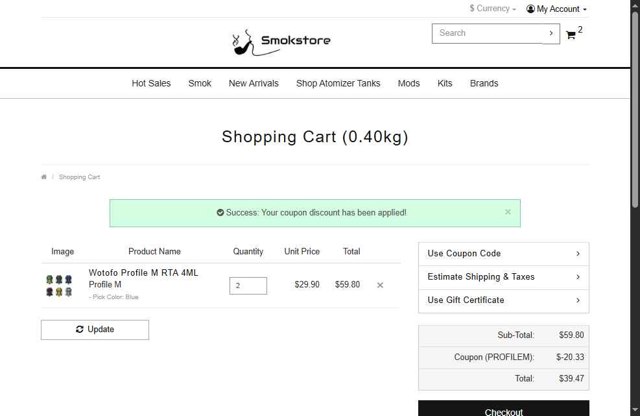640x416 pixels.
Task: Submit search with the arrow button
Action: (x=551, y=33)
